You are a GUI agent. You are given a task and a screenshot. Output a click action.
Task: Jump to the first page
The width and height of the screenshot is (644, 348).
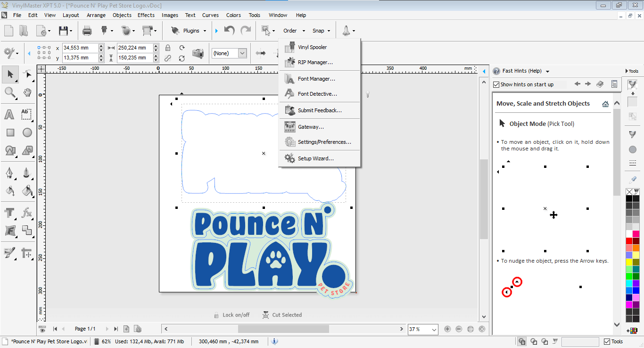click(x=55, y=329)
